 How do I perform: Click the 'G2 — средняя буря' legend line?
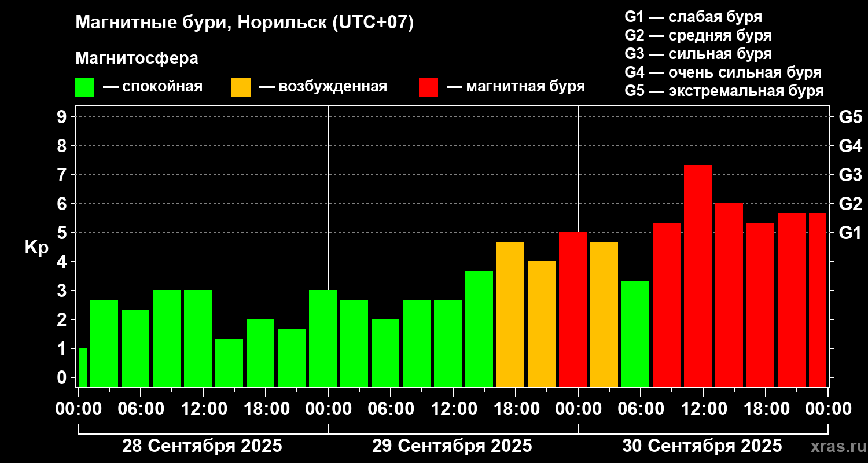click(698, 35)
